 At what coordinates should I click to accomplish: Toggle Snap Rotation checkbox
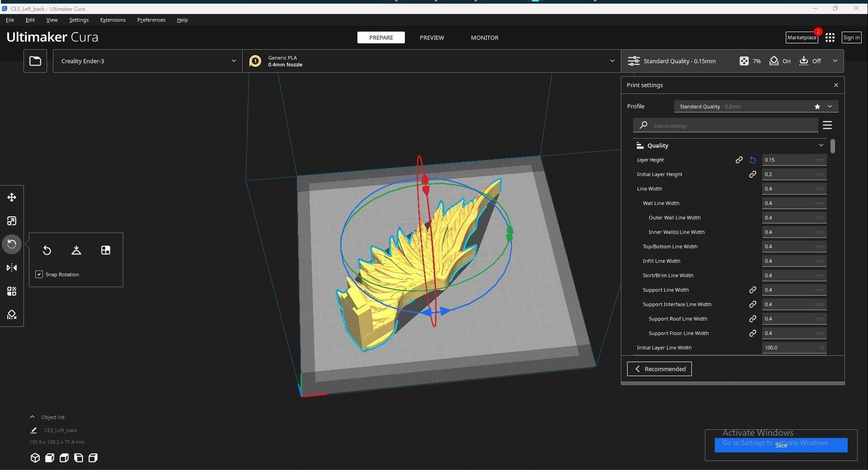coord(39,275)
